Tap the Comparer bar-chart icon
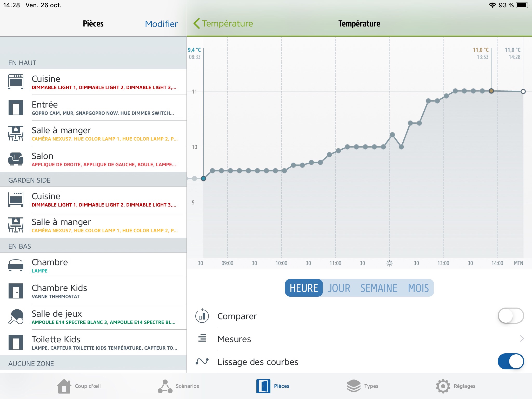The height and width of the screenshot is (399, 532). (x=202, y=316)
